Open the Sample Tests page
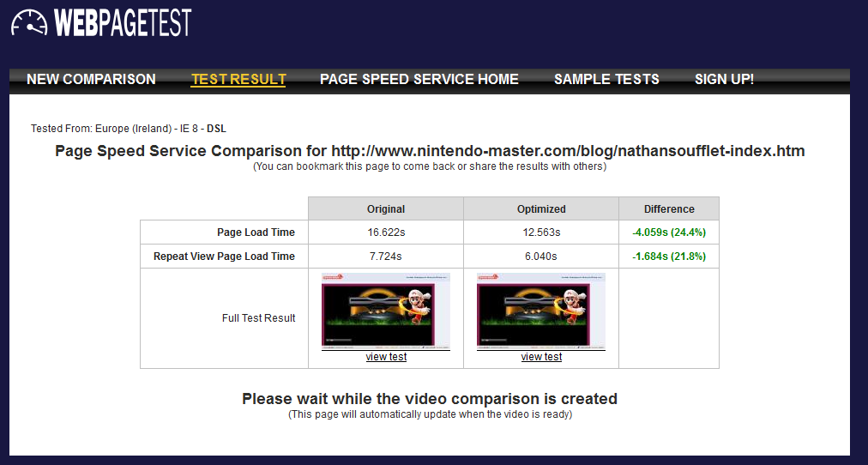The image size is (868, 465). tap(606, 79)
